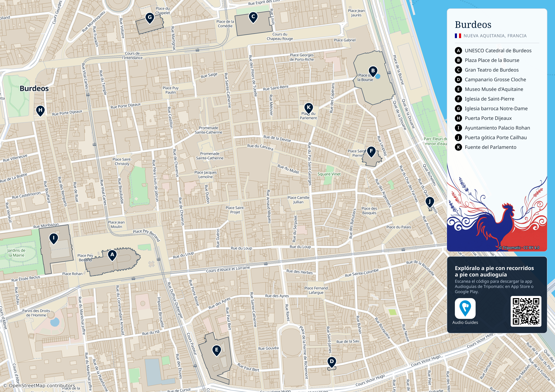Click the legend letter J badge
The width and height of the screenshot is (555, 392).
[x=458, y=138]
